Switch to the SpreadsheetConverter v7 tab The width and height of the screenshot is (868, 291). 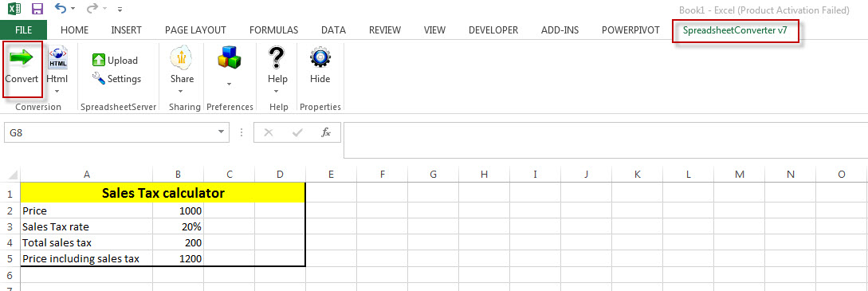735,30
